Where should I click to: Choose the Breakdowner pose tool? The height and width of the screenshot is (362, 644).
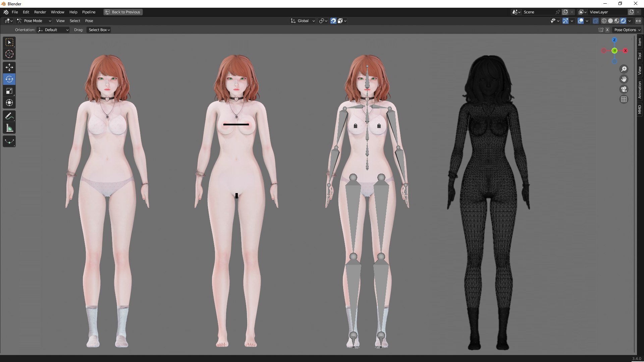pyautogui.click(x=9, y=141)
